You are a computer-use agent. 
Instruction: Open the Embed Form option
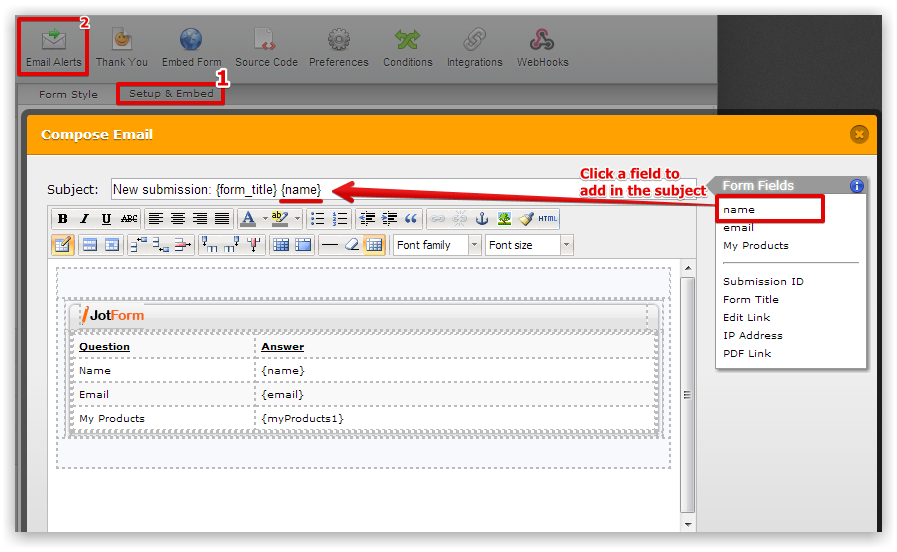coord(191,47)
